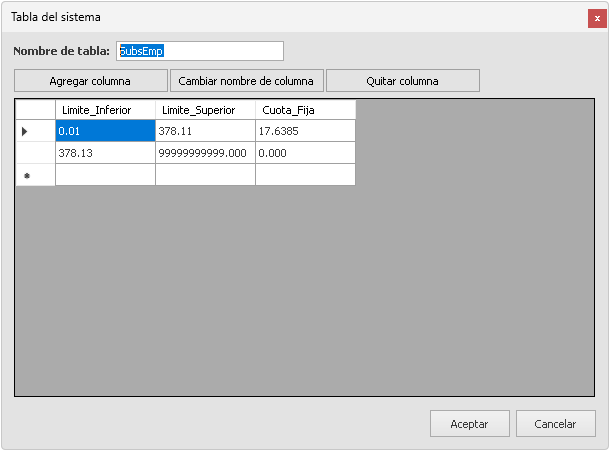This screenshot has width=610, height=451.
Task: Select cell with value 99999999999.000
Action: pyautogui.click(x=205, y=153)
